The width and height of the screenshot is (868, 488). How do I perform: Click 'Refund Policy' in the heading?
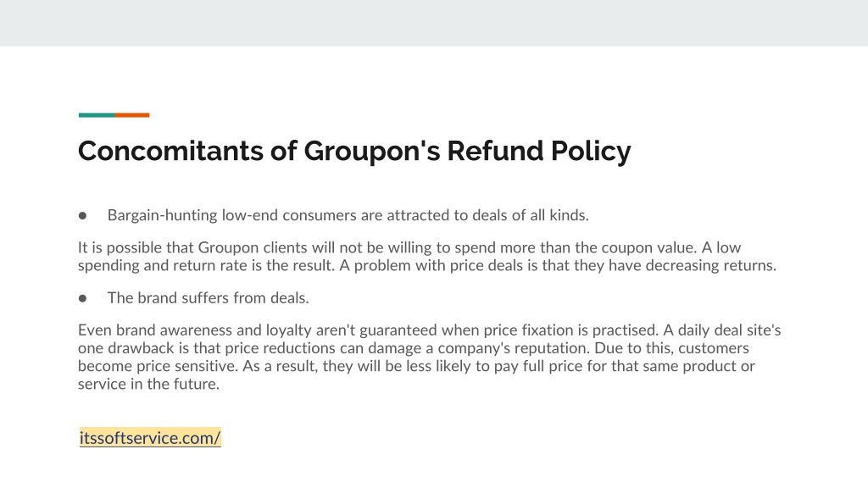click(539, 151)
